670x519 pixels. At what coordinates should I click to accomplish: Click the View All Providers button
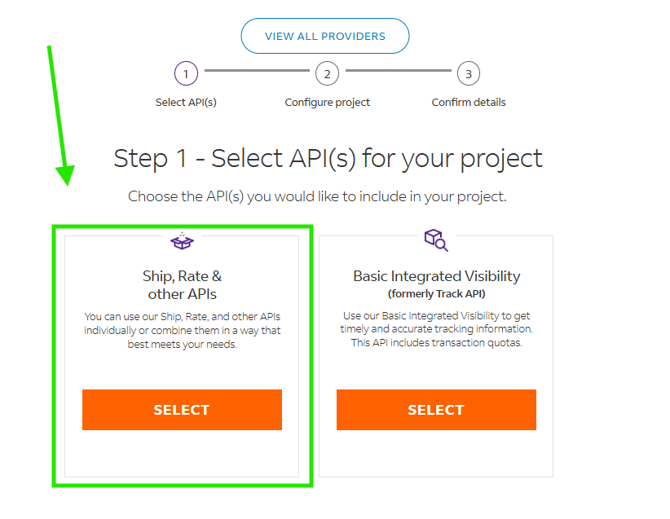[325, 36]
